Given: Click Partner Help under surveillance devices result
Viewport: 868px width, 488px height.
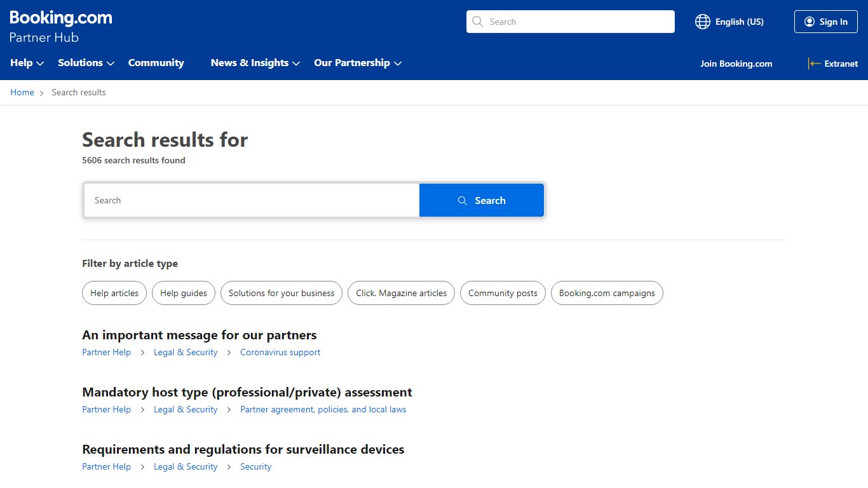Looking at the screenshot, I should pyautogui.click(x=107, y=466).
